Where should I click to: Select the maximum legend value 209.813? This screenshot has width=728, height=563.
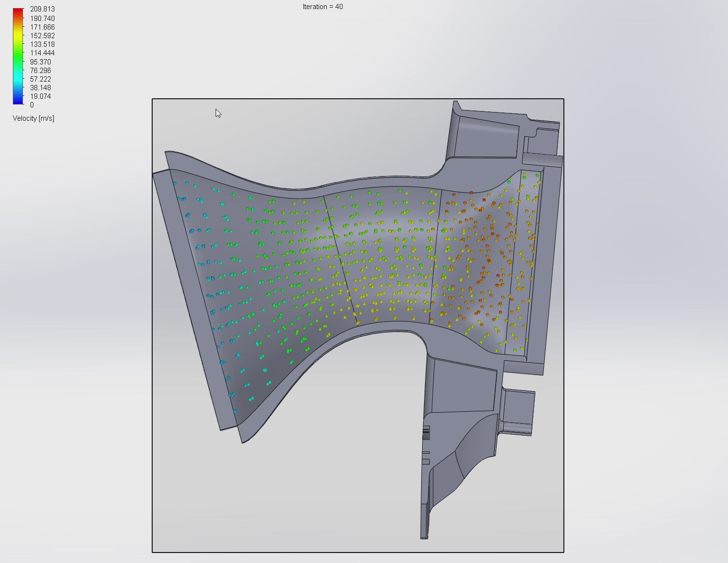42,9
